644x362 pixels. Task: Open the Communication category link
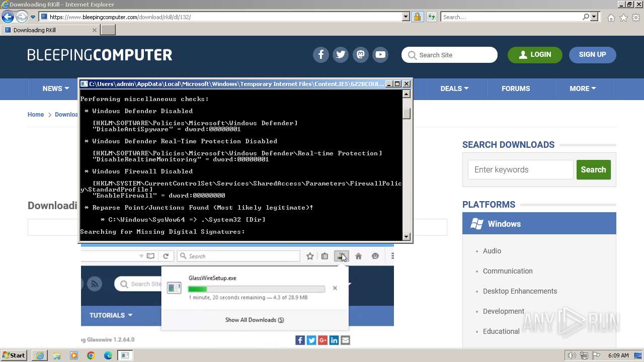[x=508, y=271]
